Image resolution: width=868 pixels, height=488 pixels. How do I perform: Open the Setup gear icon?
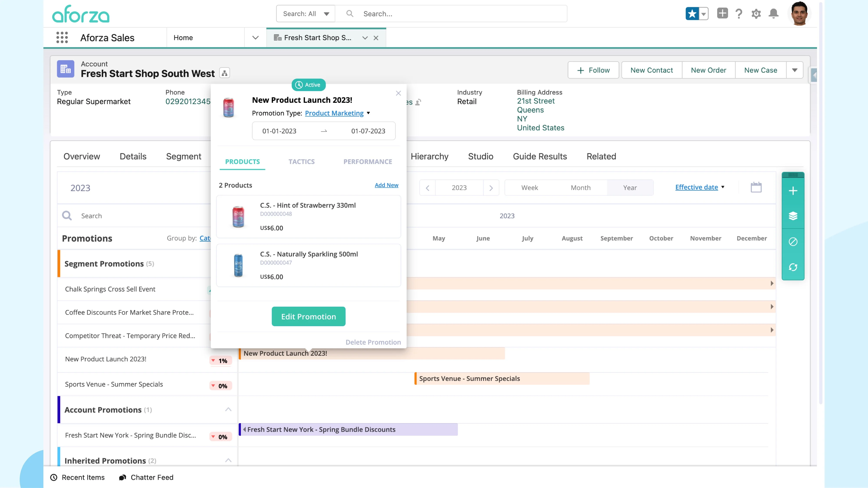(756, 14)
